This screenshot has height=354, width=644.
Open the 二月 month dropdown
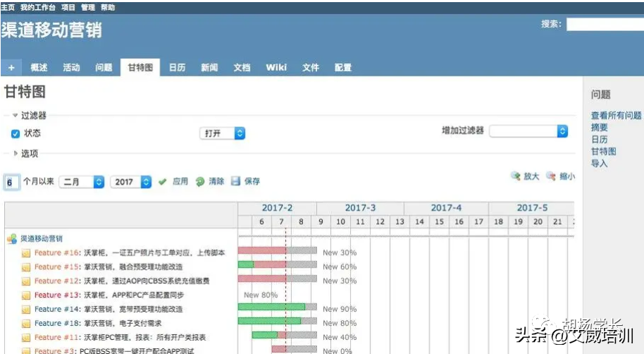(81, 182)
